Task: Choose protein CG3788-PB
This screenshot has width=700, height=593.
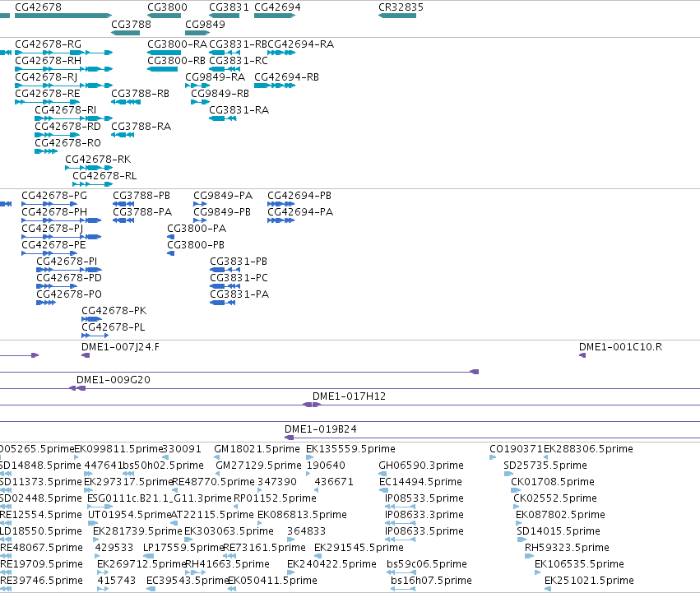Action: 141,196
